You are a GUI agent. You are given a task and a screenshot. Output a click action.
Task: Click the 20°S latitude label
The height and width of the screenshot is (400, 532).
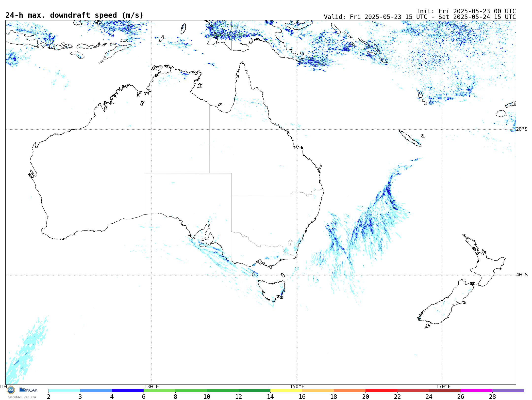pyautogui.click(x=522, y=129)
